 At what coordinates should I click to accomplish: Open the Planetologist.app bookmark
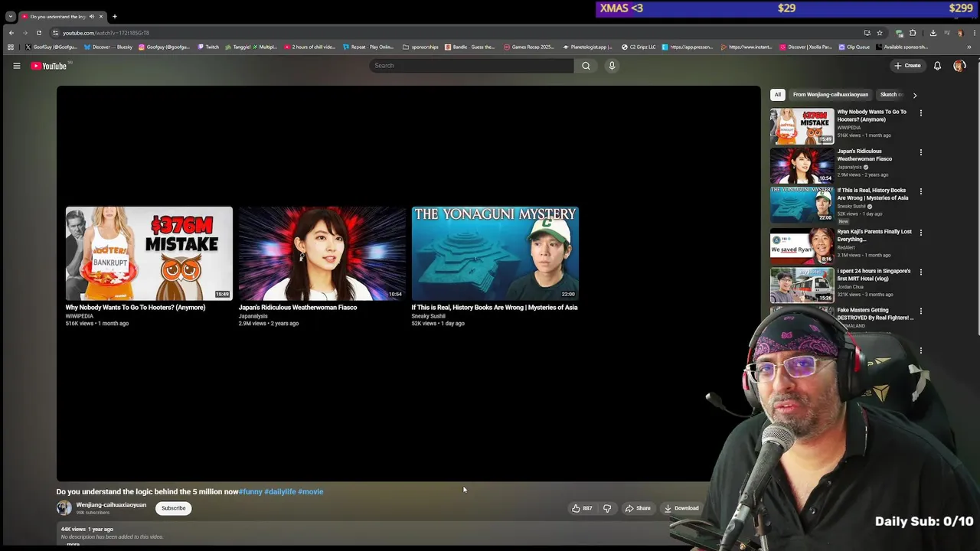[x=587, y=47]
